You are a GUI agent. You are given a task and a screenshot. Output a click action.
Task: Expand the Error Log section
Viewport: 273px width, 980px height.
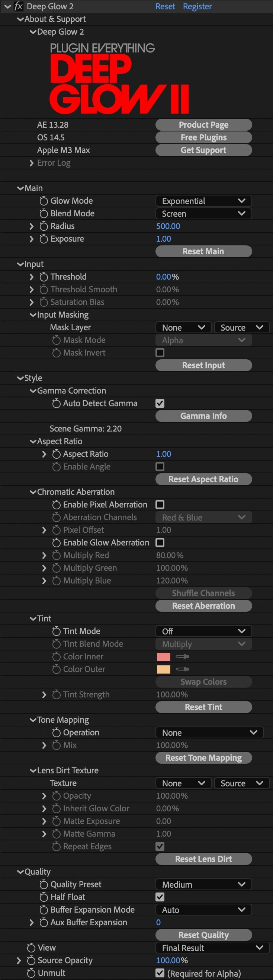(x=32, y=163)
